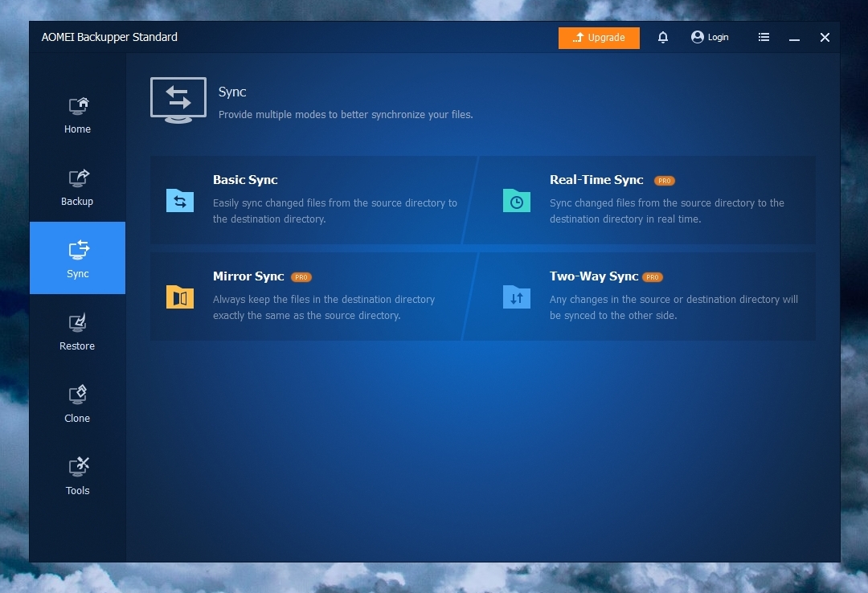Switch to the Backup tab label
Screen dimensions: 868x593
(x=77, y=202)
